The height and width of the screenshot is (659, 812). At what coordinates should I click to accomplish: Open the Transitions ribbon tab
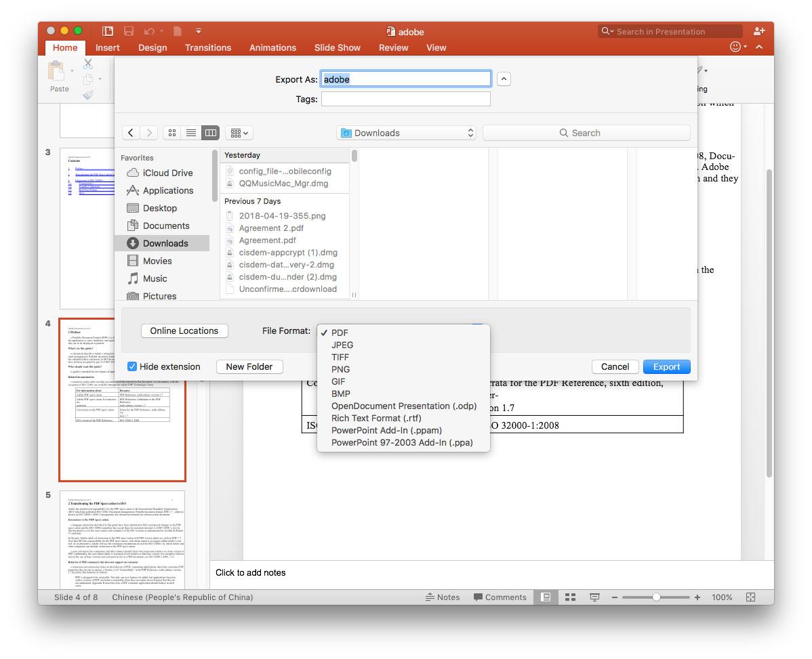click(208, 47)
